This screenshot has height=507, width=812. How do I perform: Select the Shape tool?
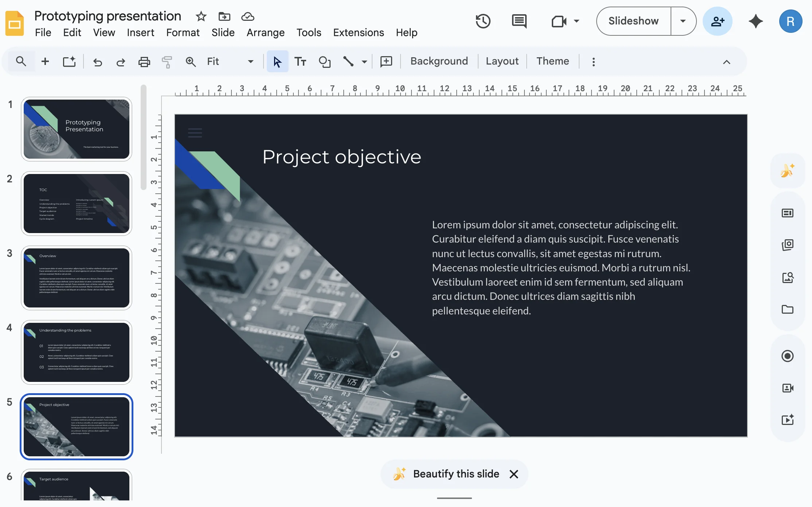coord(324,61)
